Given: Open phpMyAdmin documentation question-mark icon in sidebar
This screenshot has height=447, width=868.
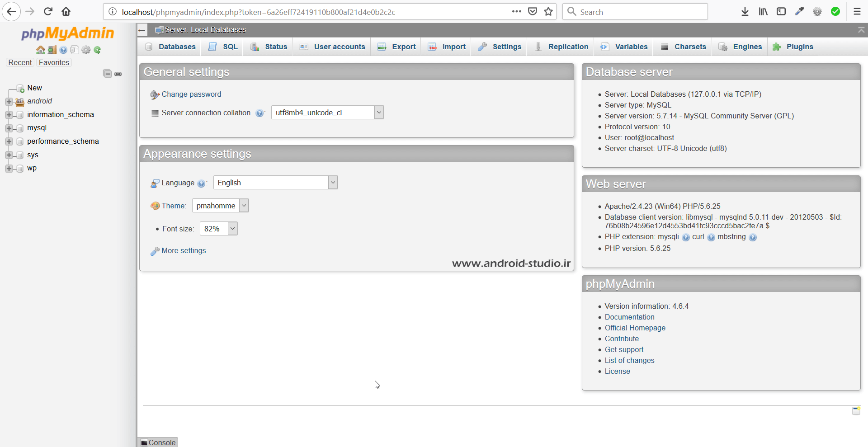Looking at the screenshot, I should (63, 50).
